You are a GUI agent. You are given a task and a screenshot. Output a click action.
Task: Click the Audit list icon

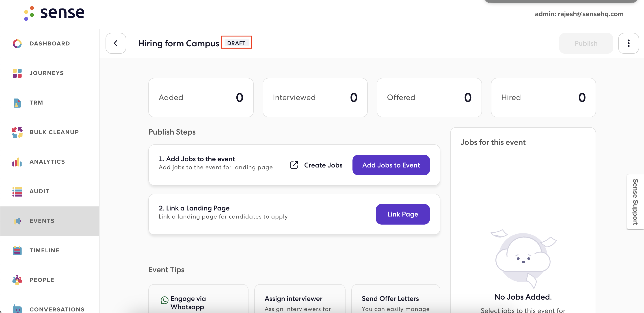coord(17,191)
